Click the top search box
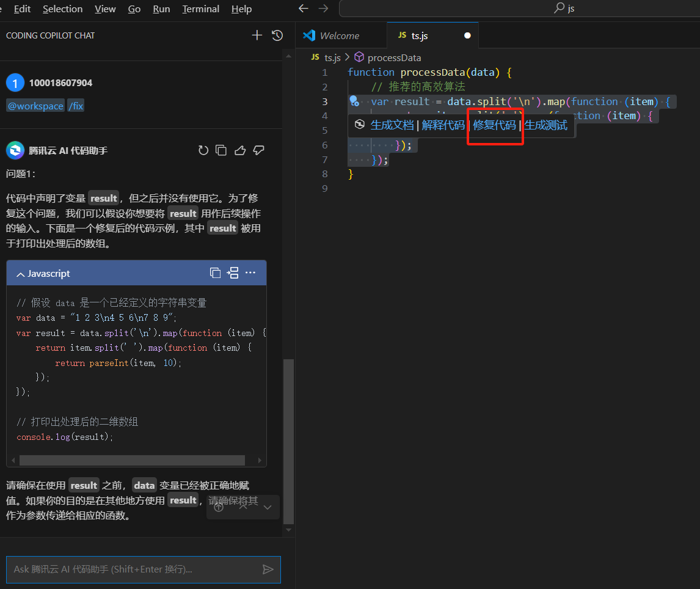Image resolution: width=700 pixels, height=589 pixels. pos(519,9)
